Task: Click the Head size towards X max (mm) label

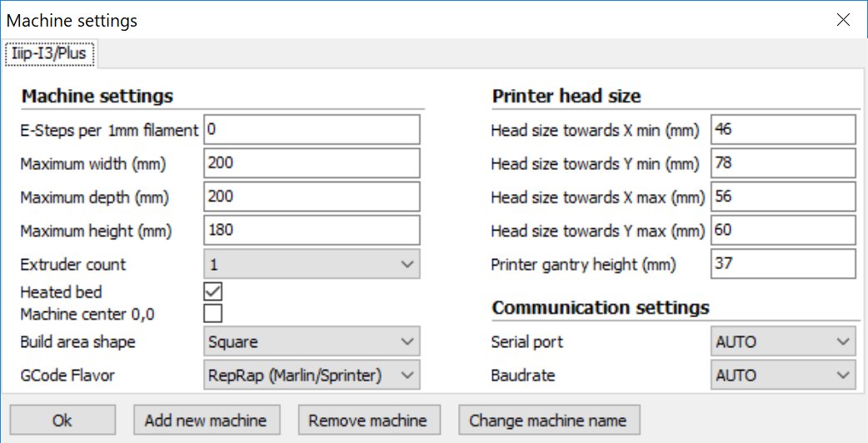Action: [598, 197]
